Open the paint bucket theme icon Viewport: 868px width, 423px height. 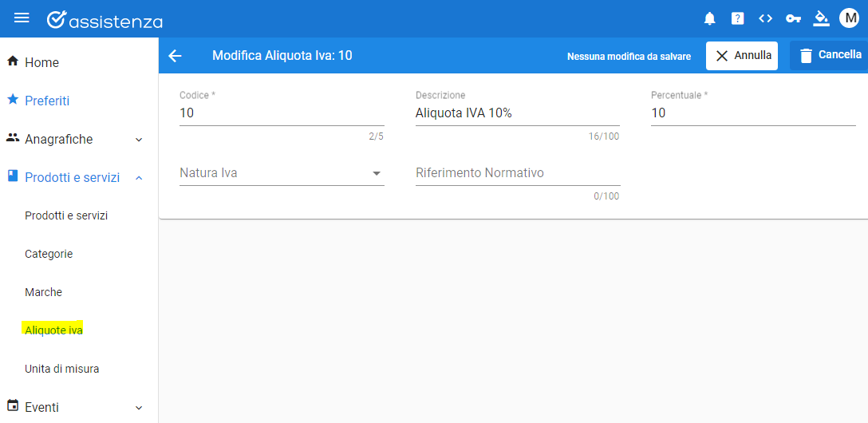821,19
